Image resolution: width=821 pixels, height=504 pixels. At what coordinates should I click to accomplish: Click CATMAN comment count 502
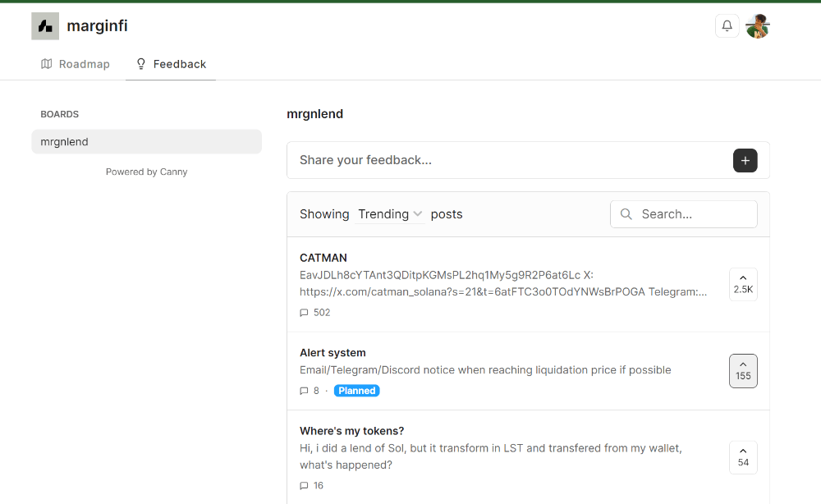[x=315, y=313]
